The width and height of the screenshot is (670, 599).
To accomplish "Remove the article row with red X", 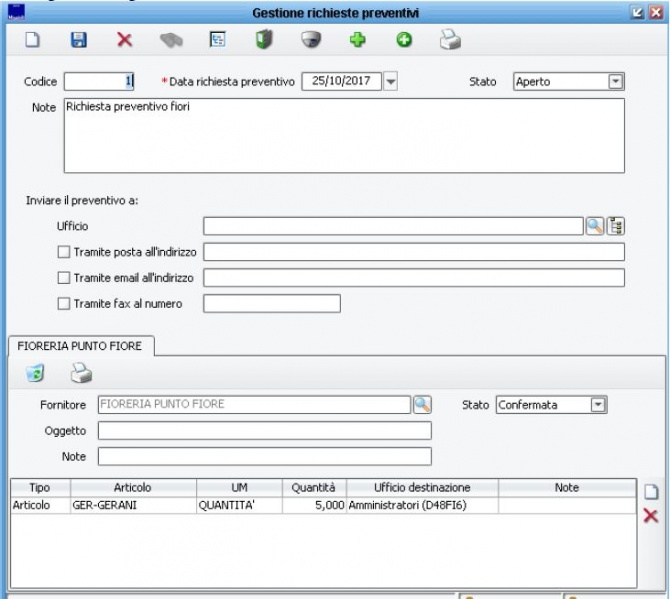I will 650,515.
